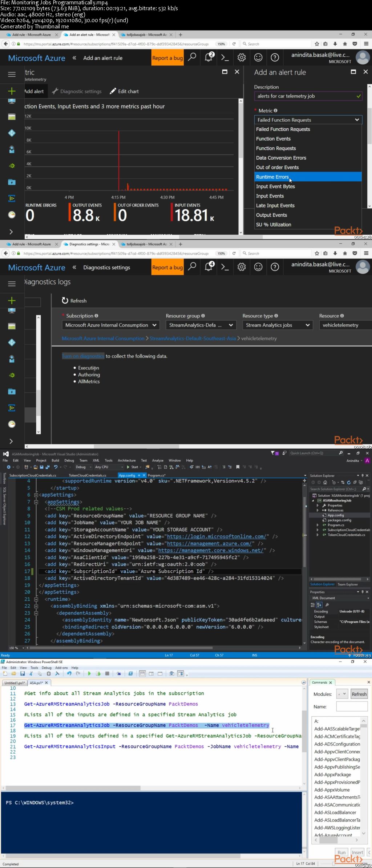Open the Subscription dropdown in Diagnostics logs

click(x=111, y=325)
